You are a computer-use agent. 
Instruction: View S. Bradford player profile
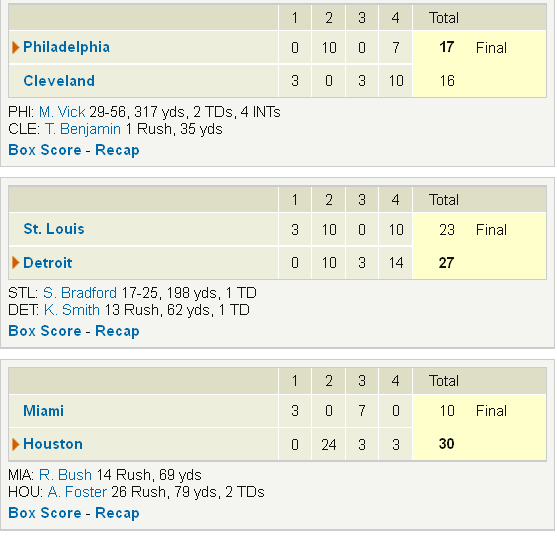[80, 293]
